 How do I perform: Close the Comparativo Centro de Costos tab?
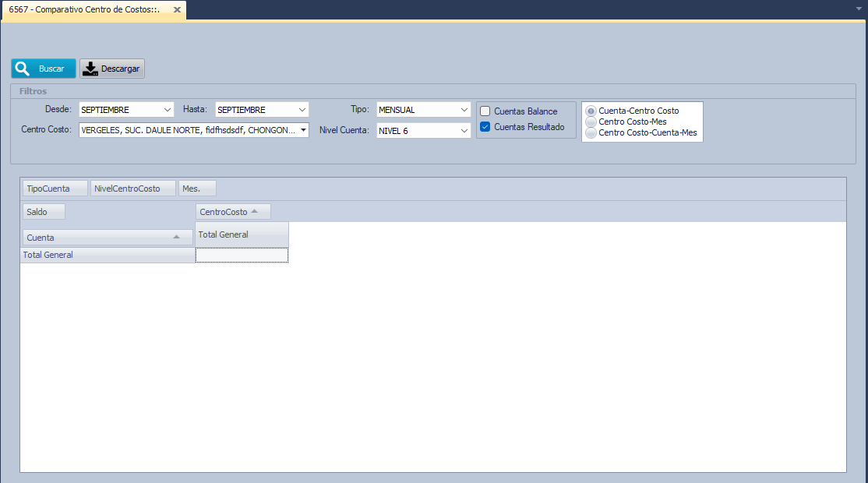tap(177, 9)
